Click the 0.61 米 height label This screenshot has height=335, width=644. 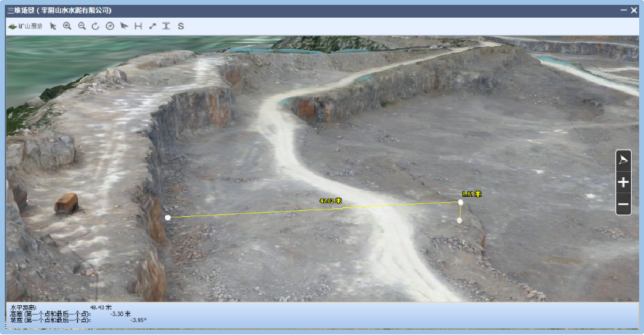[471, 194]
